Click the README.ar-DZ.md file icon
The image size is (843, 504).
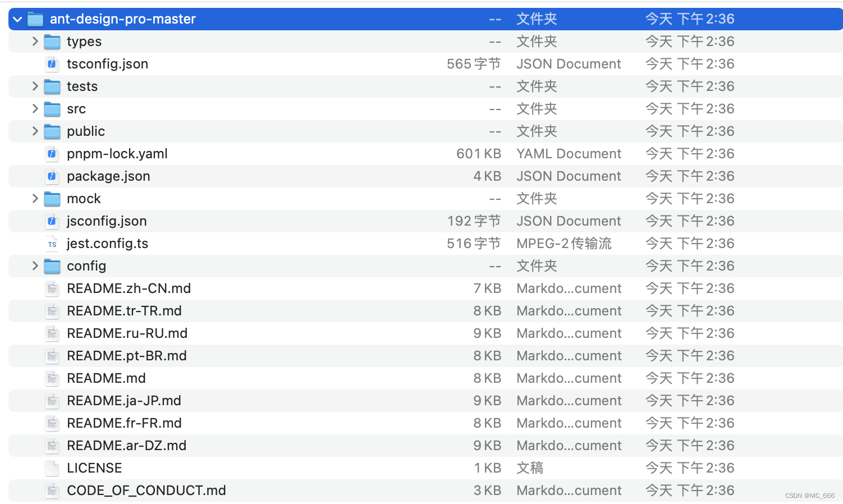(52, 446)
